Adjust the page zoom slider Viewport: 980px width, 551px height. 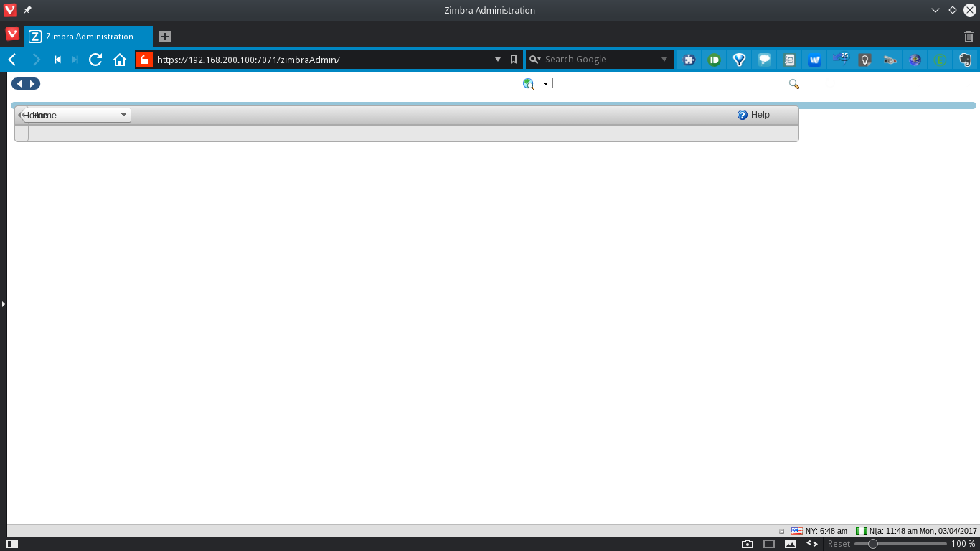(900, 544)
